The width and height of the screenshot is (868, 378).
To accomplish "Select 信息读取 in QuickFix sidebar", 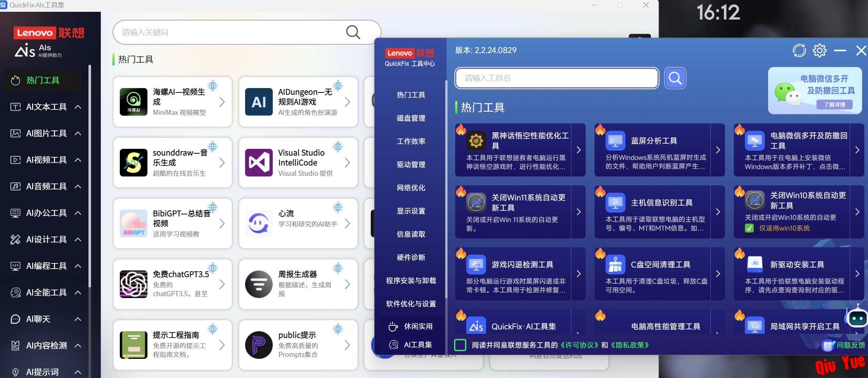I will point(411,234).
